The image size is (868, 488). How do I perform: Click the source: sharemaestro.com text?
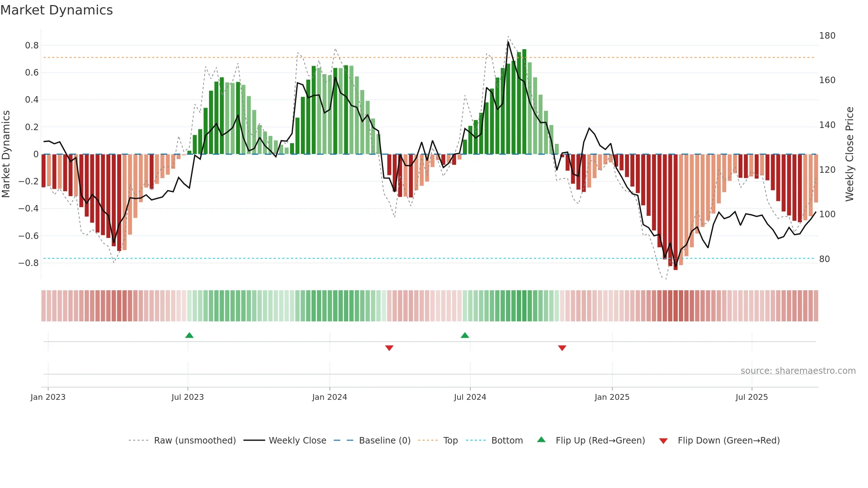tap(798, 371)
